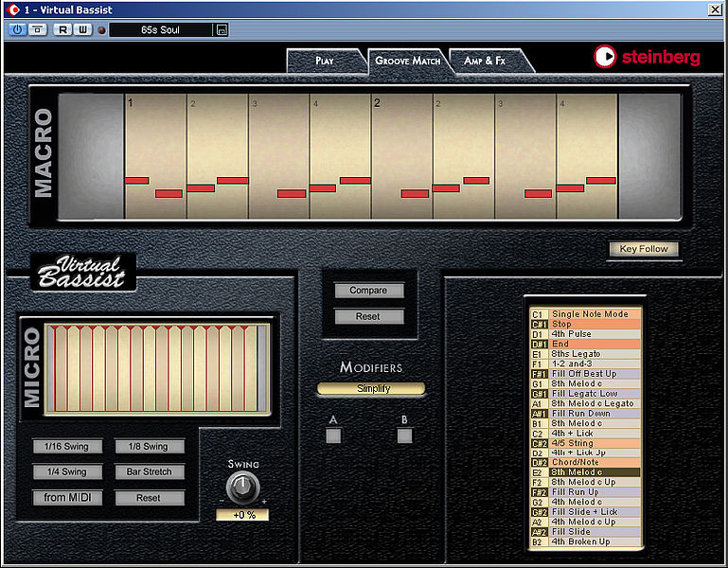Close the Virtual Bassist window
The height and width of the screenshot is (568, 728).
715,9
